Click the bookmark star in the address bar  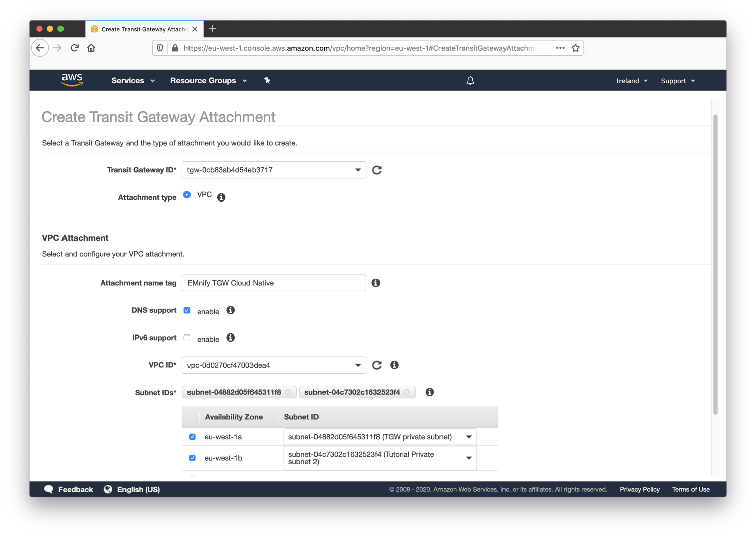[x=575, y=48]
